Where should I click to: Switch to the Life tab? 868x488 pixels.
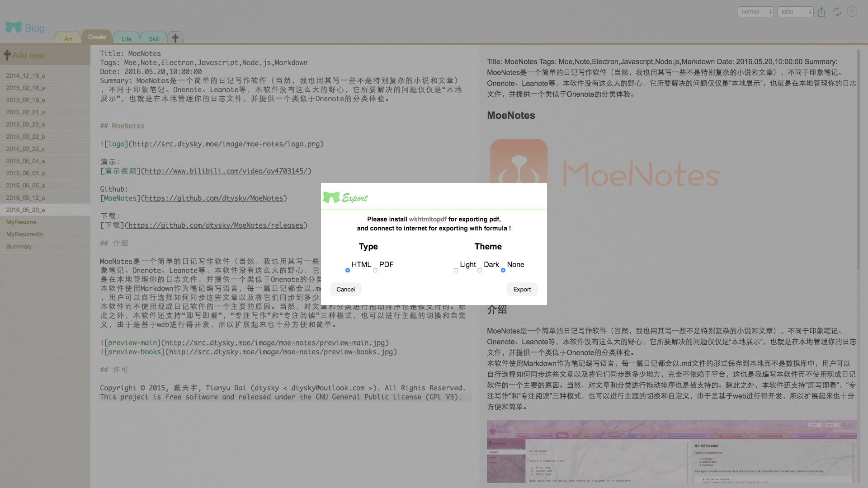point(126,39)
